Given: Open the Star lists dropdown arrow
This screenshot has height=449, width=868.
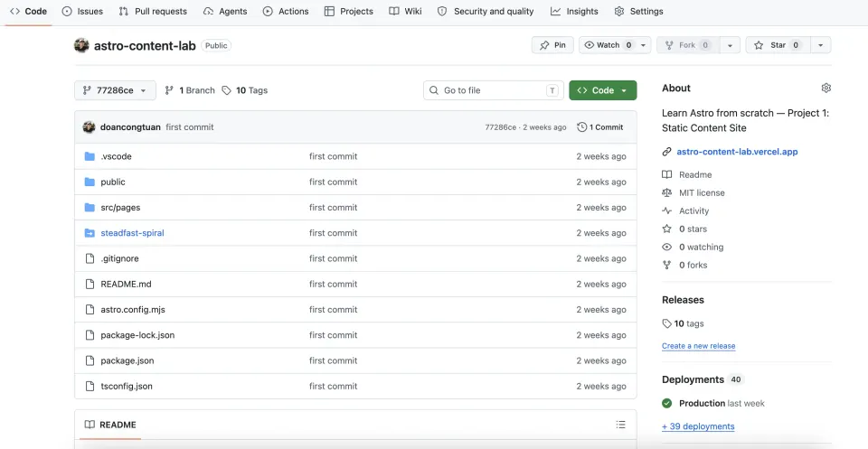Looking at the screenshot, I should 821,45.
